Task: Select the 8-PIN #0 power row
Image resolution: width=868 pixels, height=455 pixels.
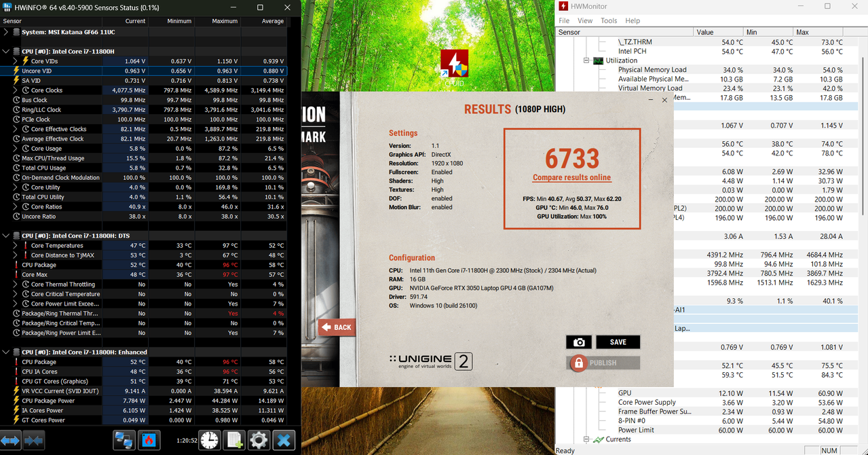Action: (706, 421)
